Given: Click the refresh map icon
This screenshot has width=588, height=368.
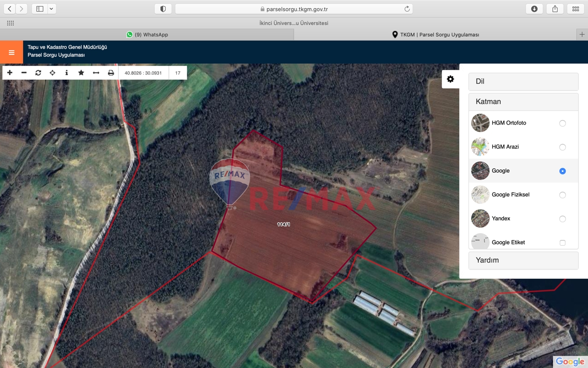Looking at the screenshot, I should [38, 73].
